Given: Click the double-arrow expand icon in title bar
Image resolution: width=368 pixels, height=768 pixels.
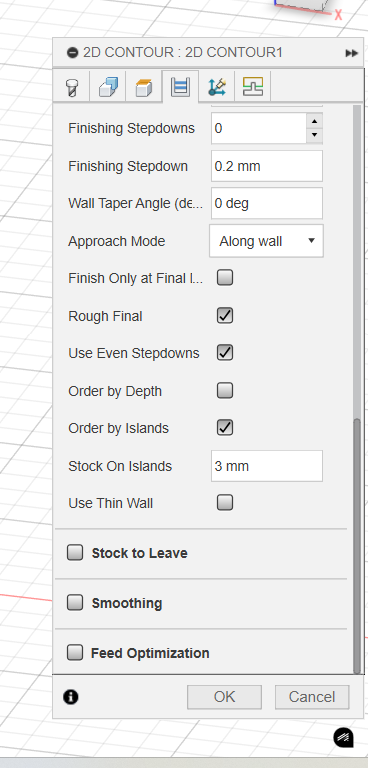Looking at the screenshot, I should click(x=351, y=53).
